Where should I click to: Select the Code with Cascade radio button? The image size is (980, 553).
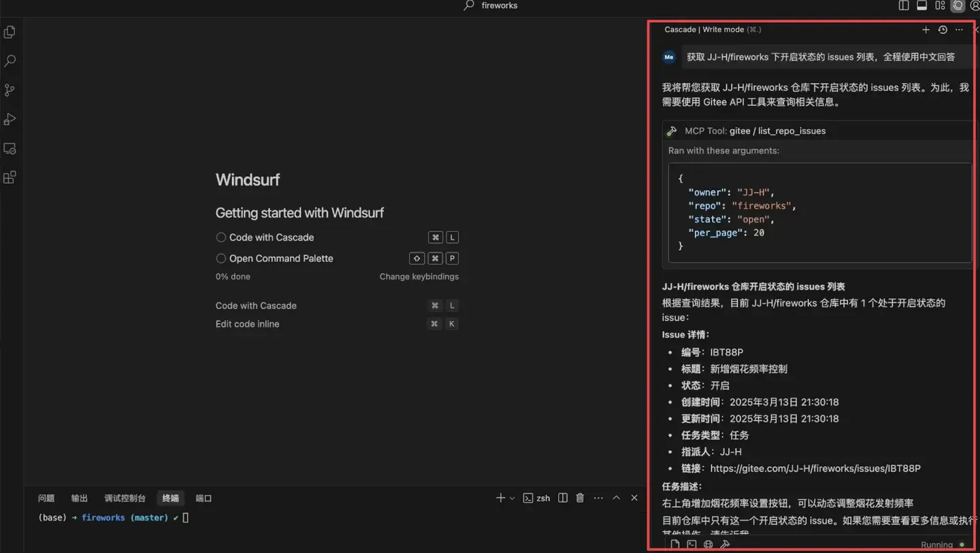point(220,237)
